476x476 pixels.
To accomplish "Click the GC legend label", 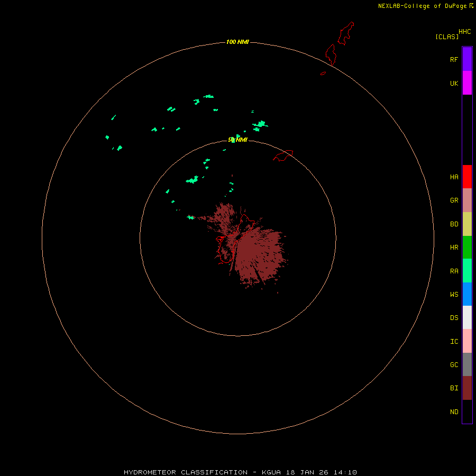I will (454, 365).
